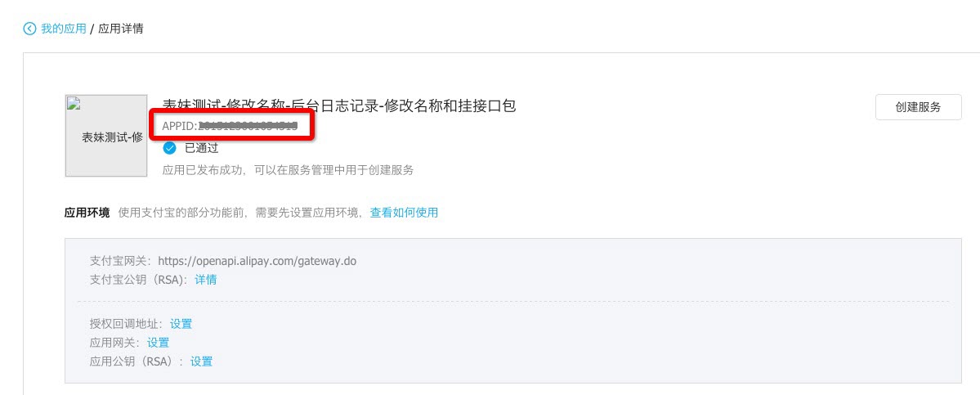Click the back arrow circle icon
The width and height of the screenshot is (980, 395).
(29, 29)
